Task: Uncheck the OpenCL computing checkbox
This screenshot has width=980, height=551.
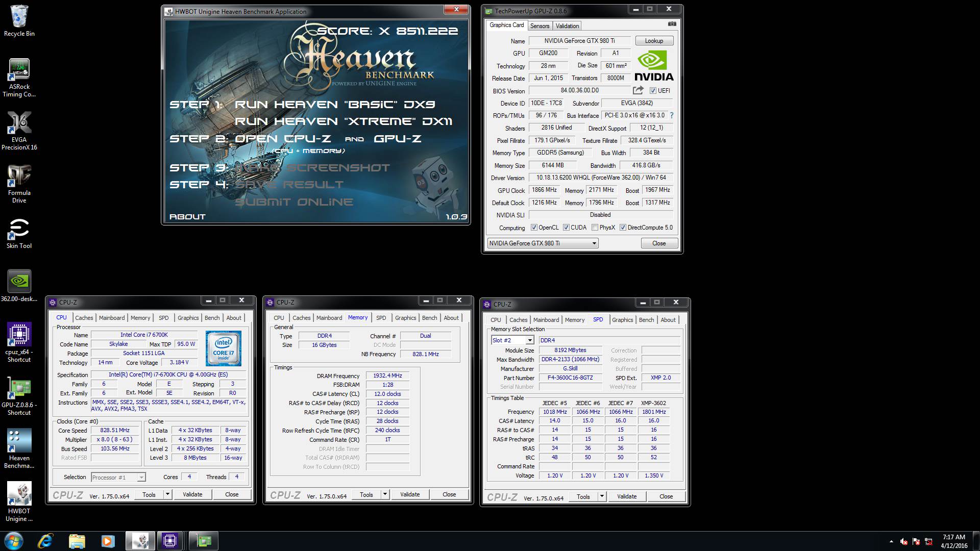Action: [x=534, y=228]
